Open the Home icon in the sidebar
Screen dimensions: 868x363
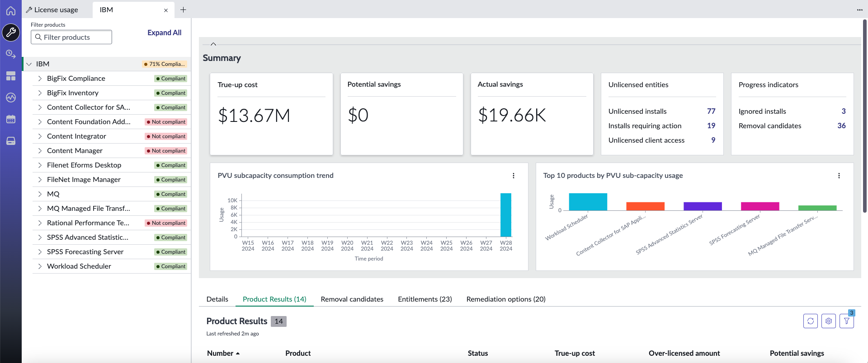pos(11,10)
